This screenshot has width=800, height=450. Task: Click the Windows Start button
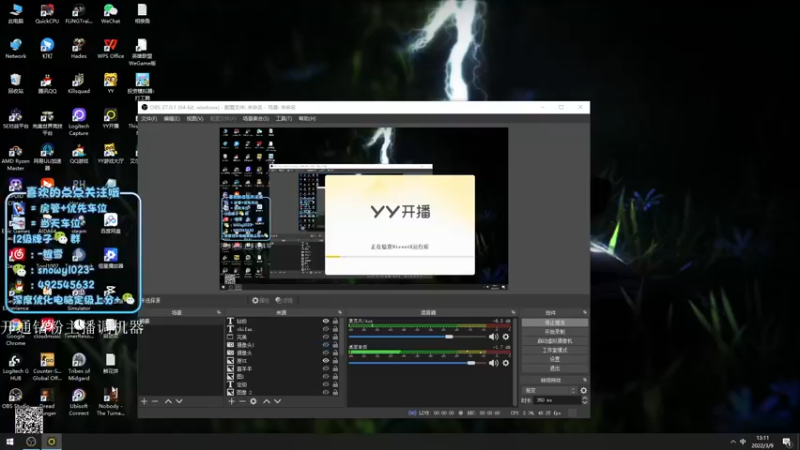coord(10,442)
